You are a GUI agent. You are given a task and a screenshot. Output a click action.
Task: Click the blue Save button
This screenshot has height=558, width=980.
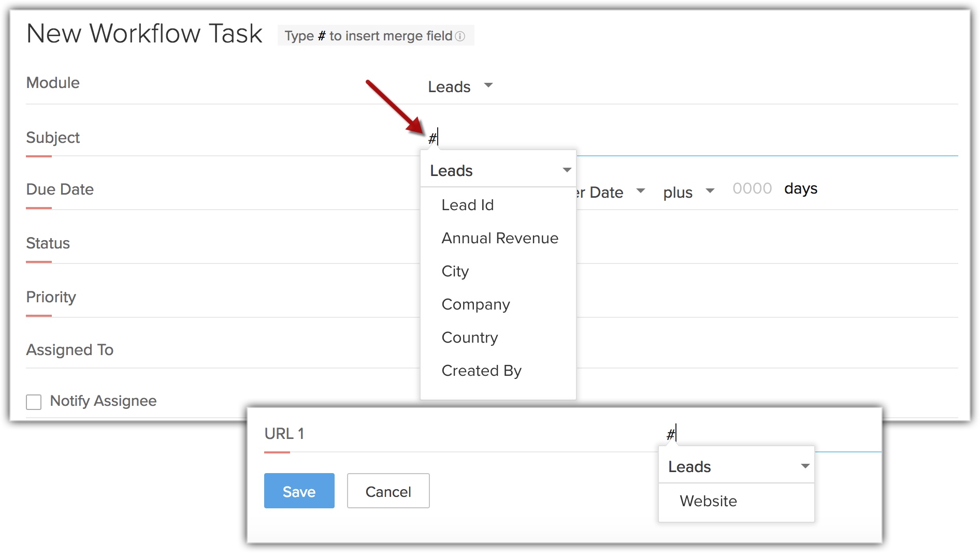(299, 491)
